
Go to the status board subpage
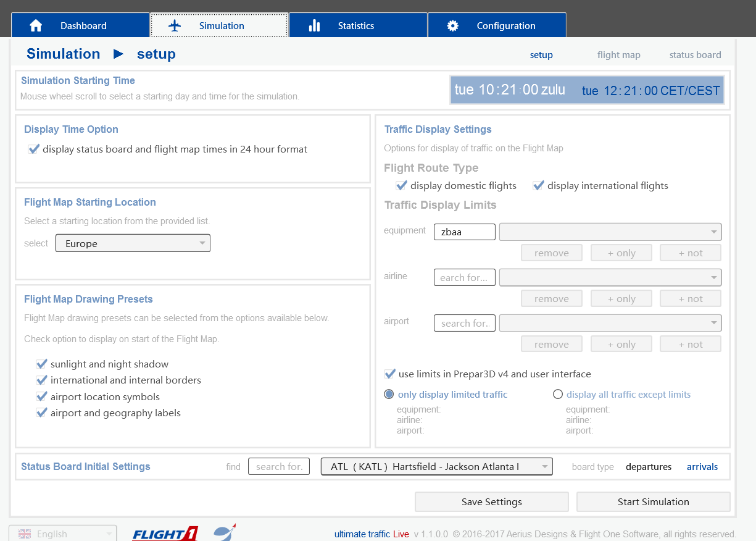coord(696,55)
